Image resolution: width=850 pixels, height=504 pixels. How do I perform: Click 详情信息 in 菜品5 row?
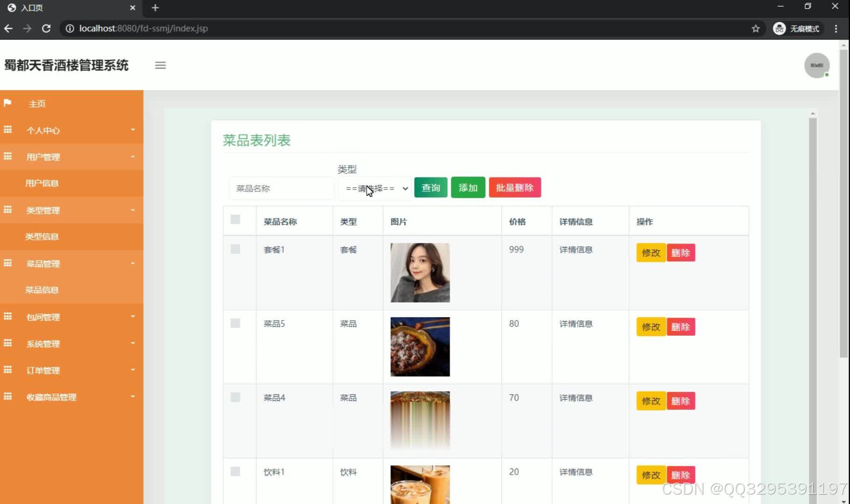(576, 324)
